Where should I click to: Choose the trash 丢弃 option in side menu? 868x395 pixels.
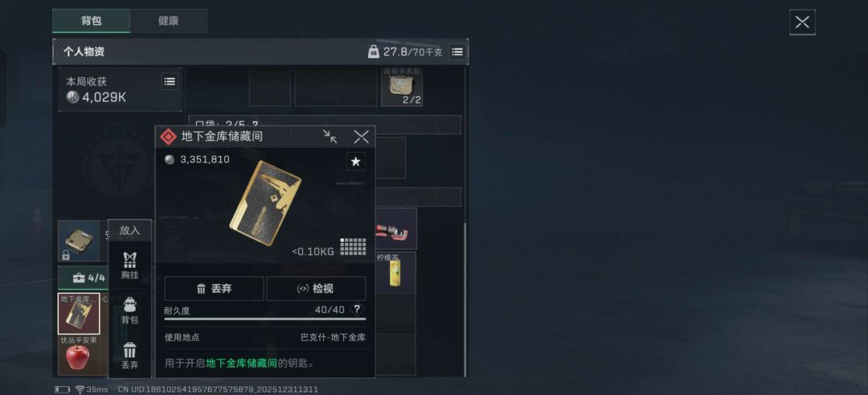(x=129, y=356)
